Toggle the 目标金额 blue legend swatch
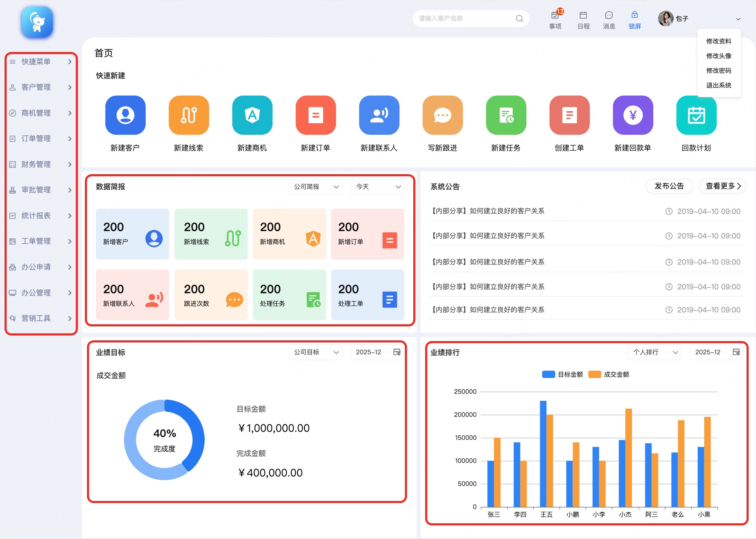The image size is (756, 539). 548,374
